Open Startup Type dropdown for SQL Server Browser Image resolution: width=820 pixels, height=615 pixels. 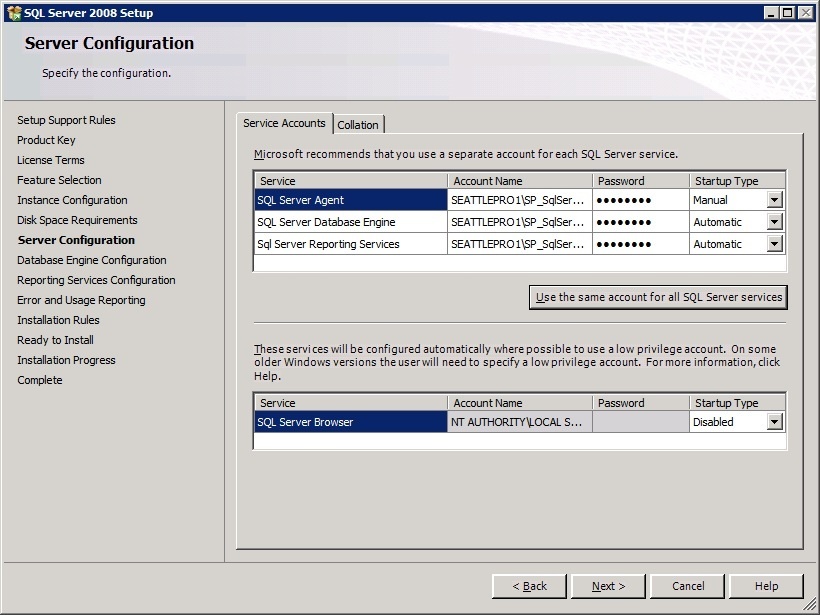775,422
